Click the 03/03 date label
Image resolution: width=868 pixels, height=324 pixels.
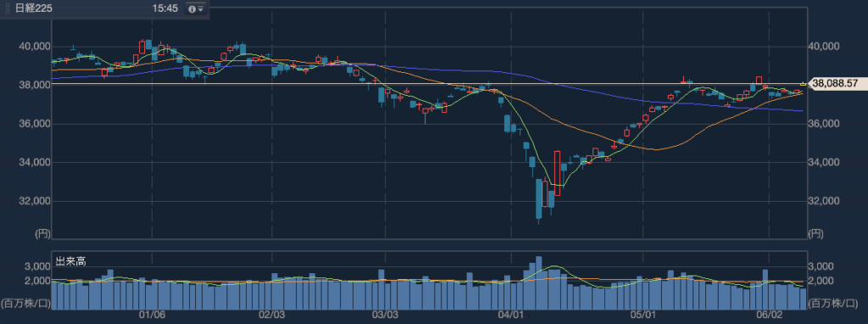pyautogui.click(x=385, y=315)
